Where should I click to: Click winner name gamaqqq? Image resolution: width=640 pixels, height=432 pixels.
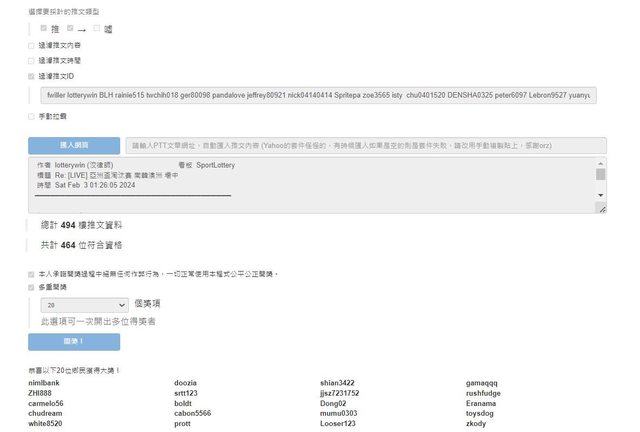(482, 383)
